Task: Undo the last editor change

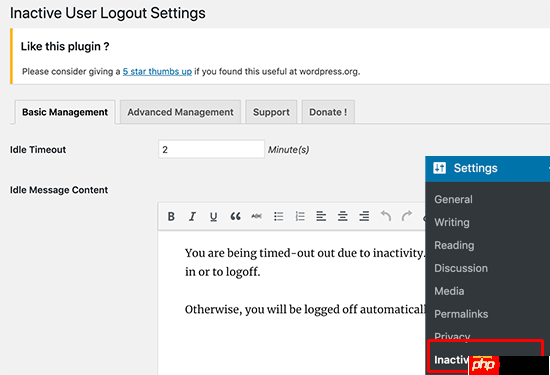Action: tap(386, 216)
